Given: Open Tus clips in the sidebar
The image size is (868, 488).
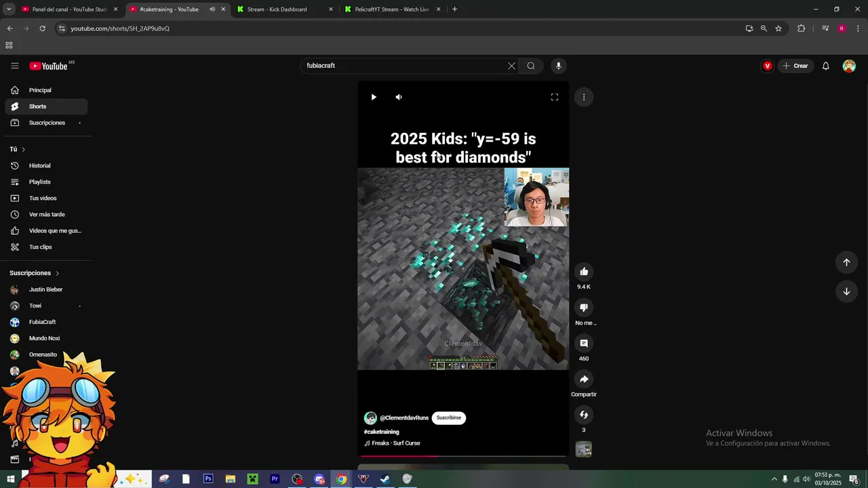Looking at the screenshot, I should click(x=46, y=247).
